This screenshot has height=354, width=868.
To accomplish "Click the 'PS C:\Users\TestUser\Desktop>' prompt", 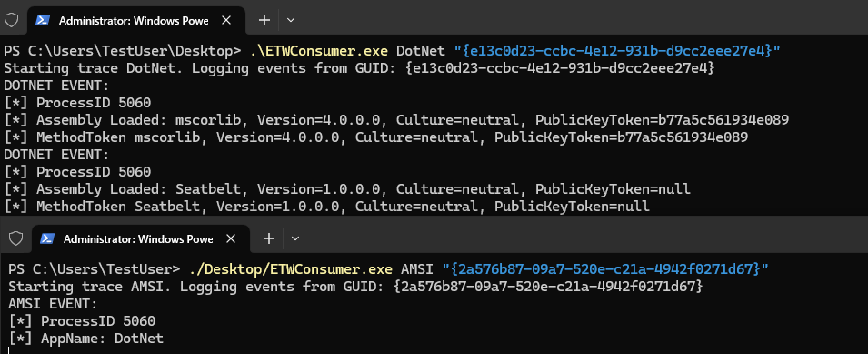I will click(123, 51).
